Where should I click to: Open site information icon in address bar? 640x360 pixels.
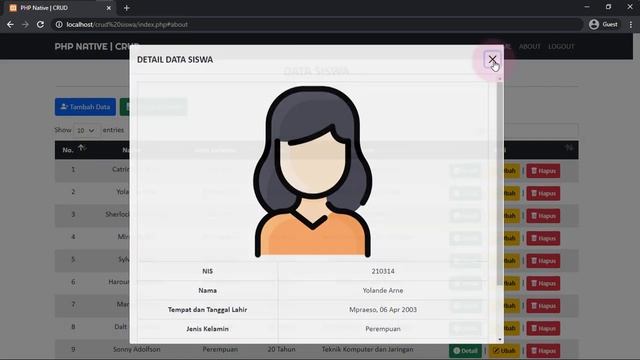tap(59, 24)
